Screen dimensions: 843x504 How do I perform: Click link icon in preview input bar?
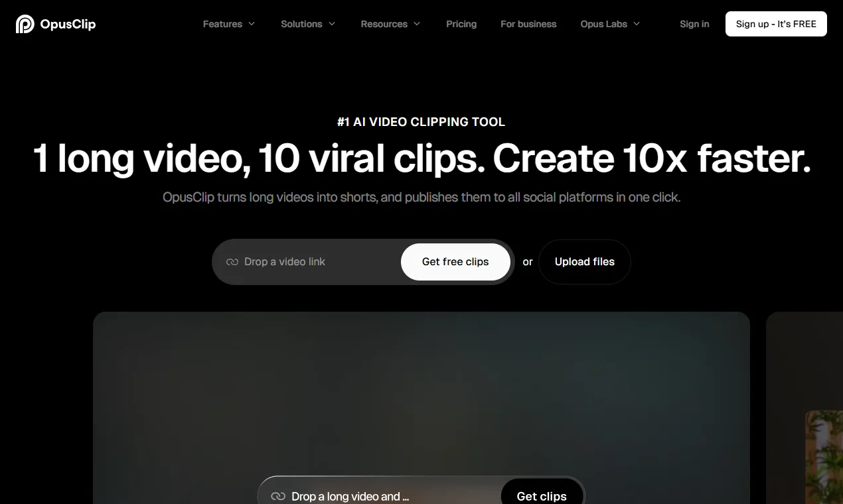point(279,497)
